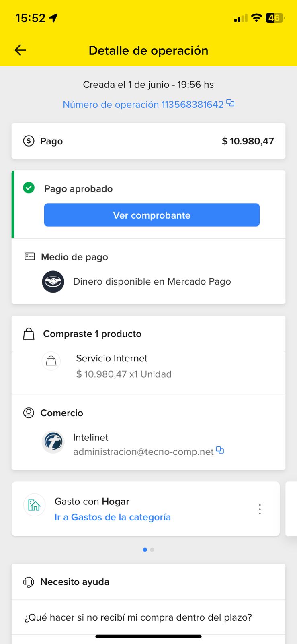
Task: Tap the Hogar category house icon
Action: (x=35, y=505)
